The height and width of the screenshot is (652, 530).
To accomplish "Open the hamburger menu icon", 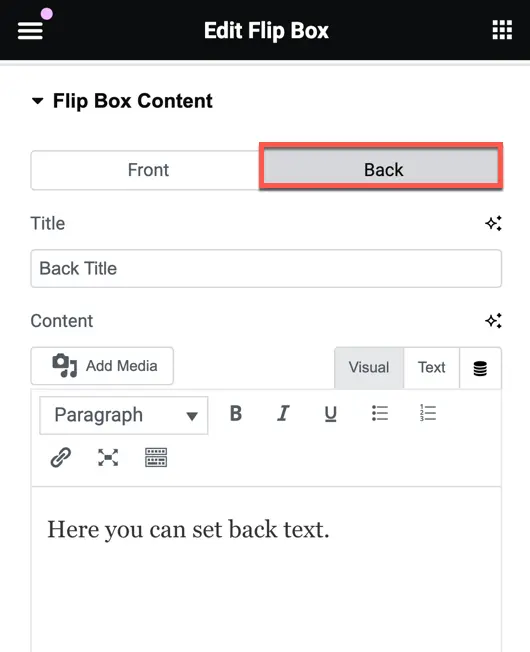I will point(30,31).
